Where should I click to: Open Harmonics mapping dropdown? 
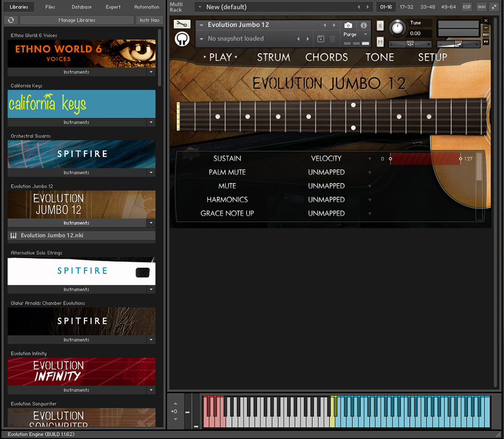pos(370,200)
